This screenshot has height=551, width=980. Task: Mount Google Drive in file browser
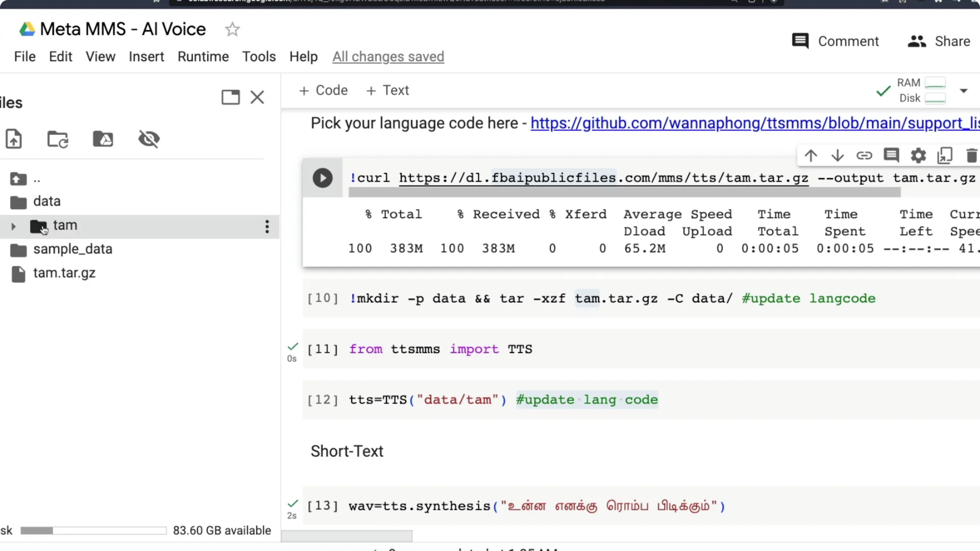(103, 139)
